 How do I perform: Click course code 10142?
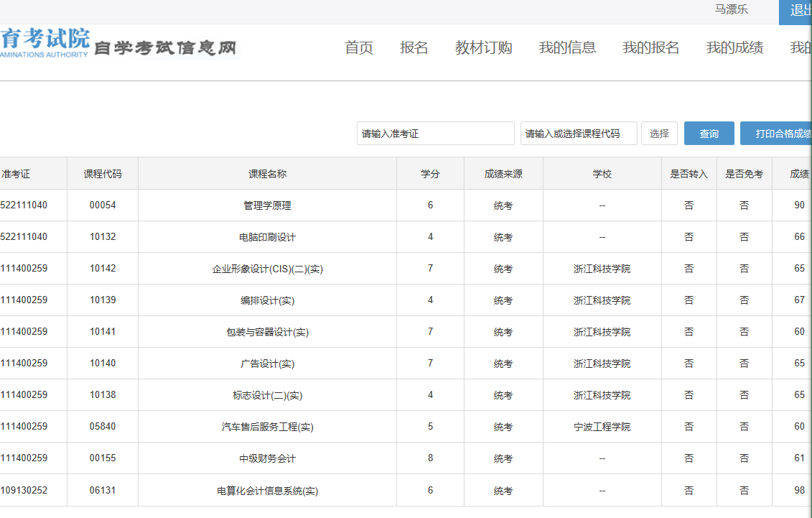(103, 268)
